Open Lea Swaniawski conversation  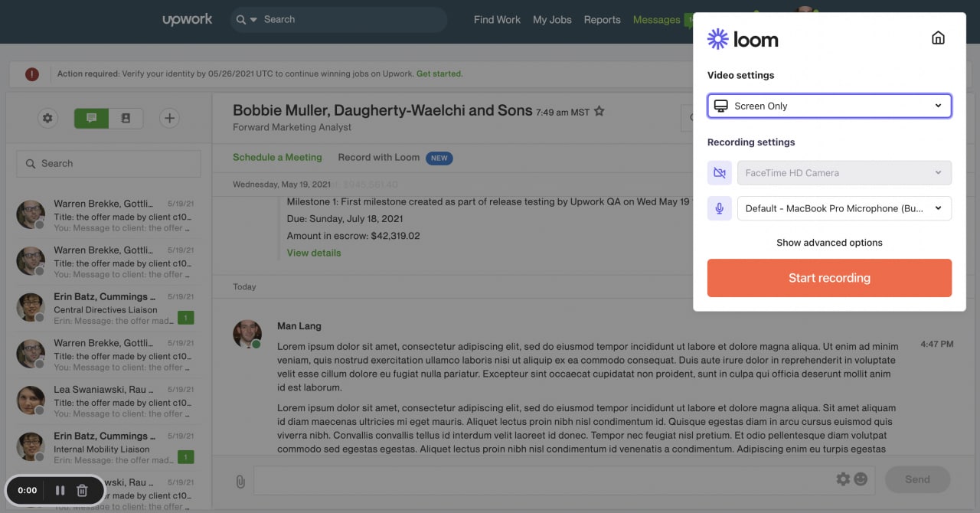(109, 402)
